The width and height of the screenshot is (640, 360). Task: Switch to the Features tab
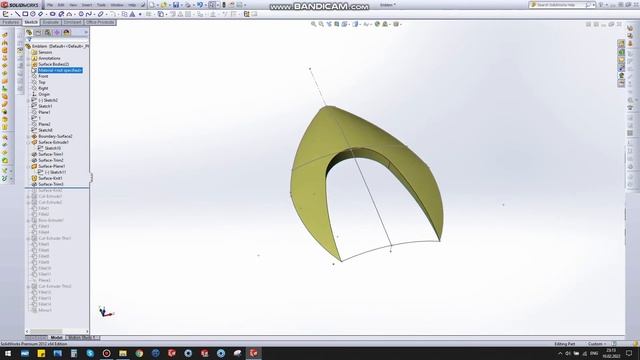coord(11,22)
